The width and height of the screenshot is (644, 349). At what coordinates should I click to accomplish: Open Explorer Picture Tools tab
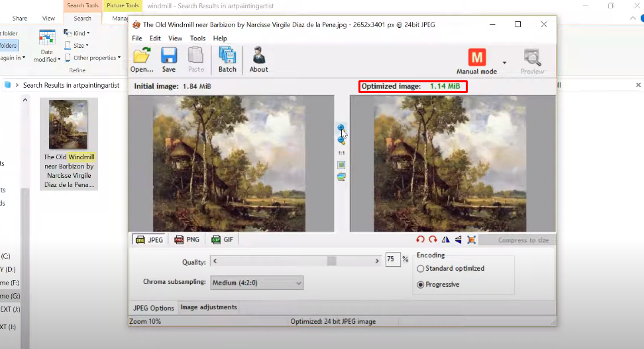(x=123, y=5)
